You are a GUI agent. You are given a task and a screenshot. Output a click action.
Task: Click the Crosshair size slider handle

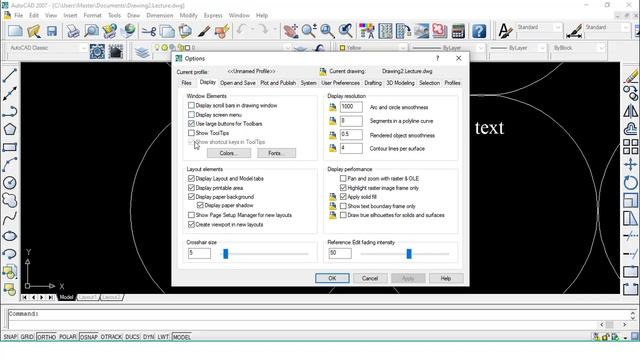click(226, 254)
